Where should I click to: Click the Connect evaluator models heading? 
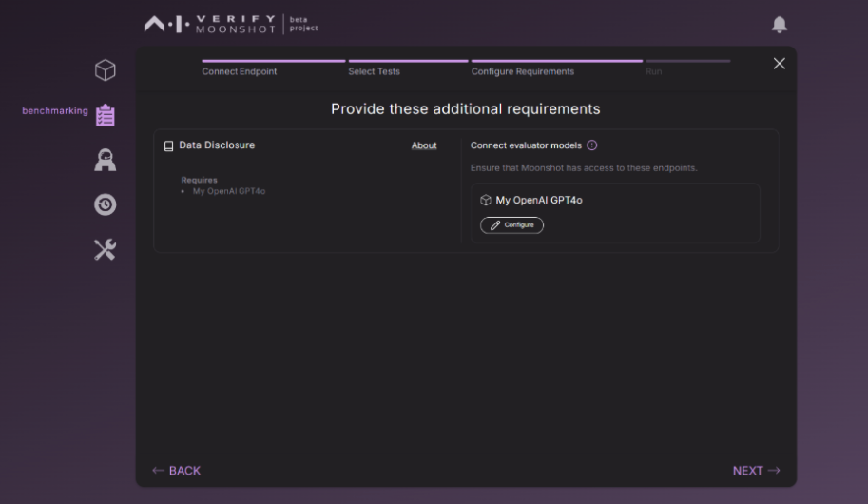tap(526, 145)
